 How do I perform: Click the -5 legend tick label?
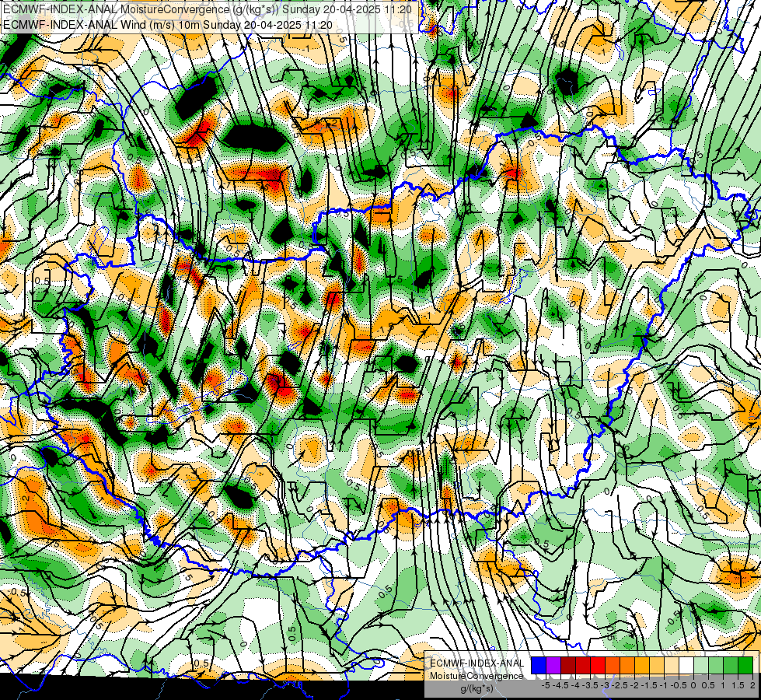tap(546, 685)
